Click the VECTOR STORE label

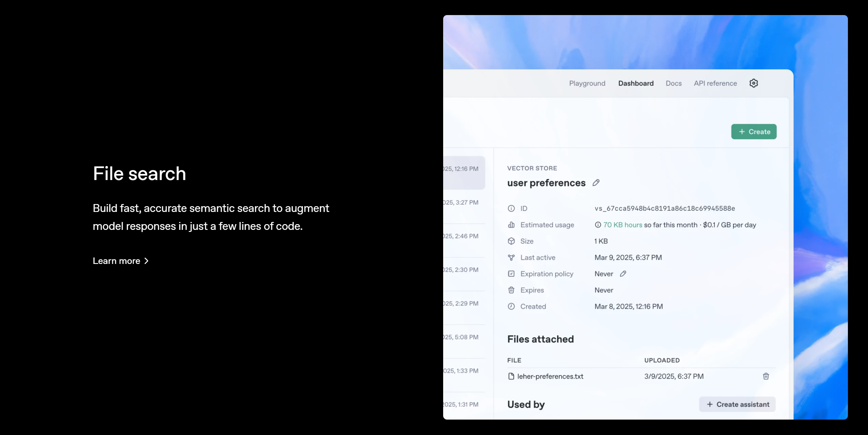click(x=532, y=168)
